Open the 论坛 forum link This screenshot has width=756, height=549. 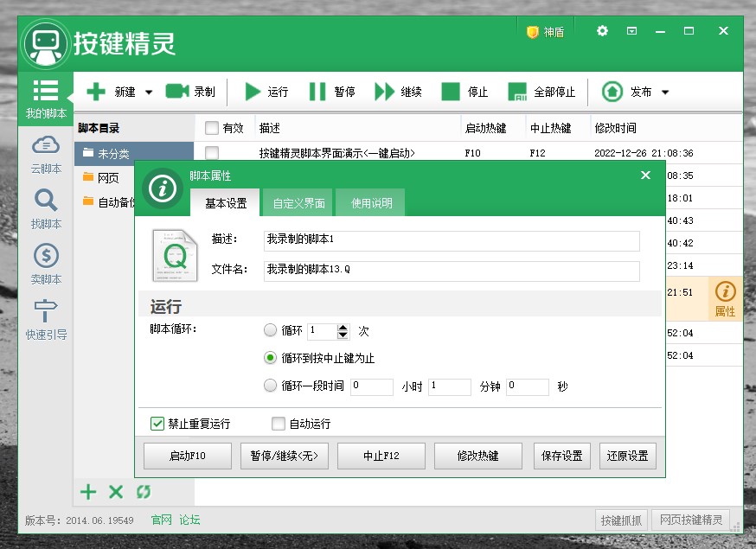click(189, 520)
